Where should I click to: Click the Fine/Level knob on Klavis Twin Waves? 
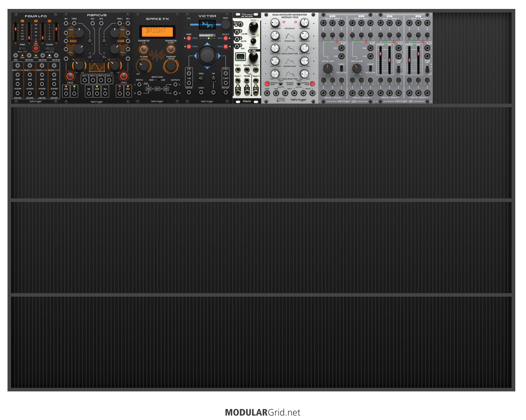coord(253,41)
